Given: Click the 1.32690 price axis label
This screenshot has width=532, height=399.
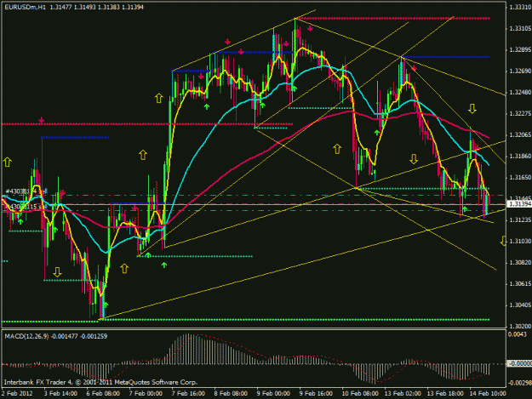Looking at the screenshot, I should point(520,71).
